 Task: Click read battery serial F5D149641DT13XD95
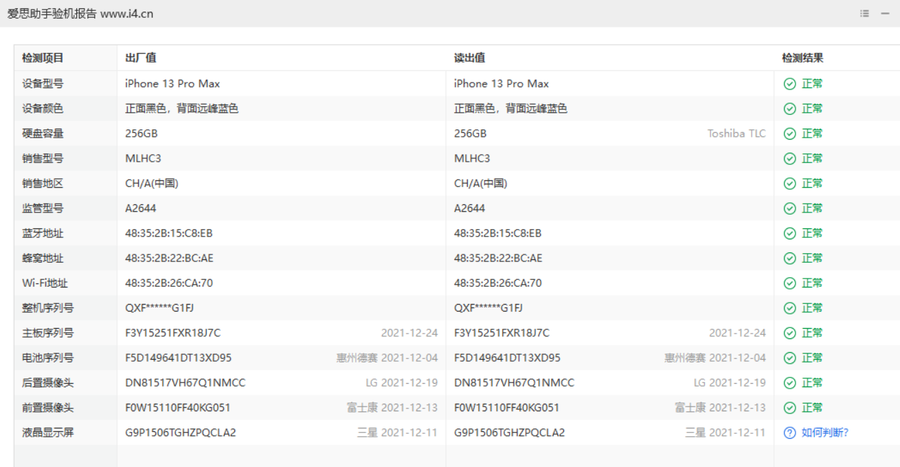coord(507,358)
